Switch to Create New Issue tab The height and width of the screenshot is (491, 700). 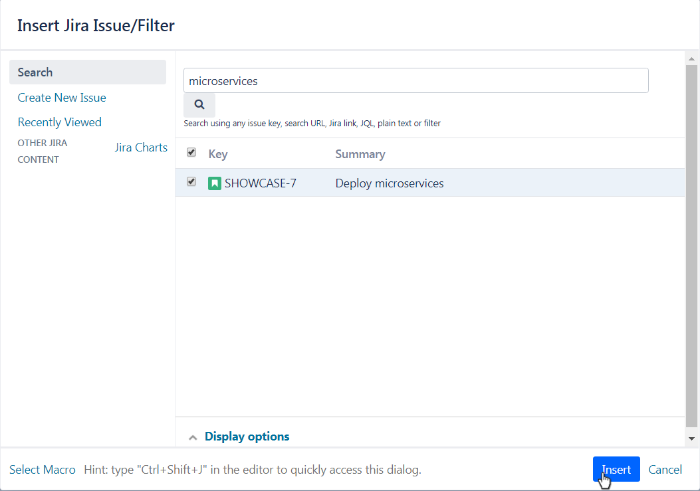coord(62,98)
